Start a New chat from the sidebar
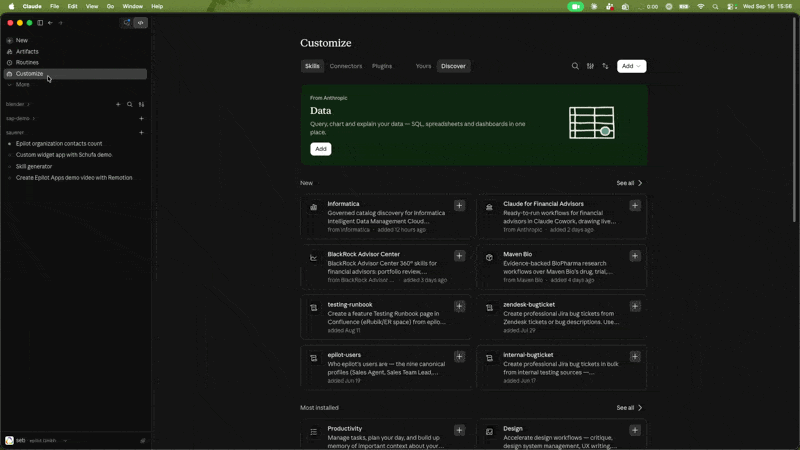The height and width of the screenshot is (450, 800). coord(75,40)
